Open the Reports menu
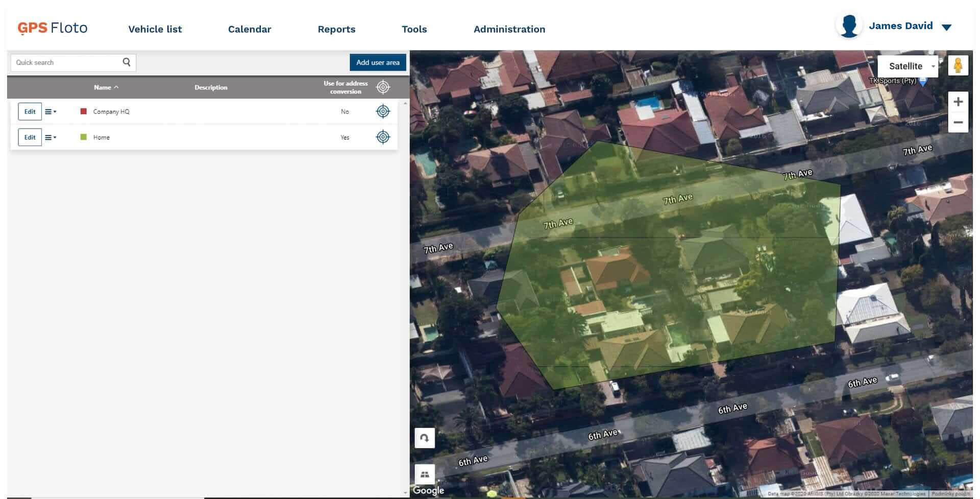Image resolution: width=980 pixels, height=499 pixels. 336,29
